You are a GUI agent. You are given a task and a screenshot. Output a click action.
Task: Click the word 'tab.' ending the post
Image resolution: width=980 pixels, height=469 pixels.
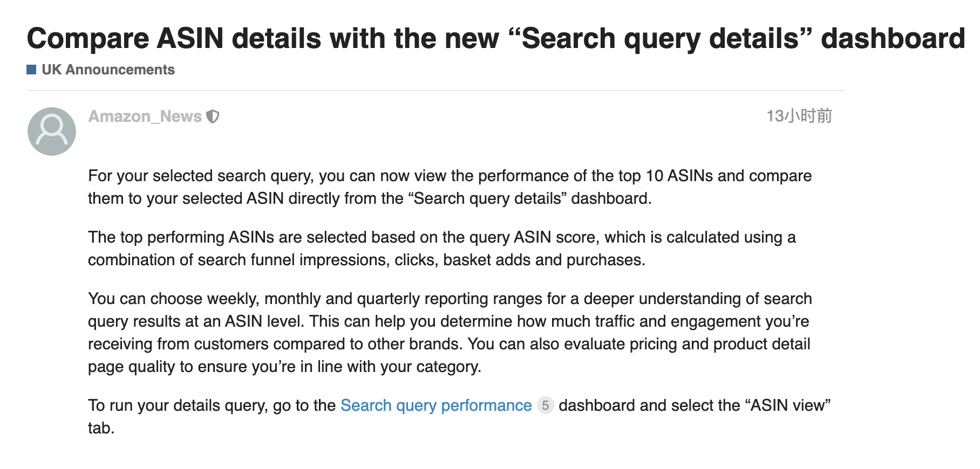[101, 428]
